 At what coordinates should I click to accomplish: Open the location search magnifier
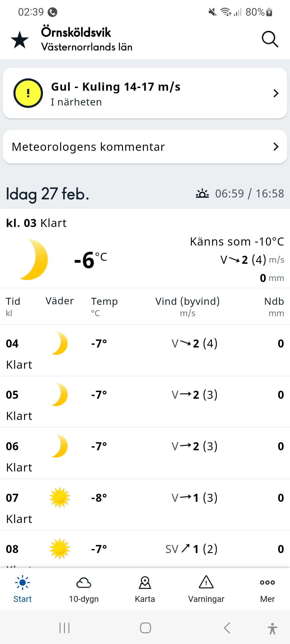click(x=270, y=39)
